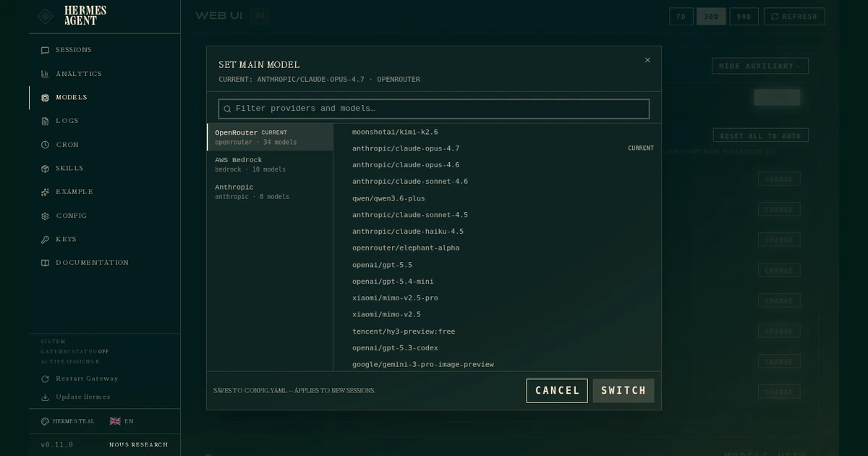Viewport: 868px width, 456px height.
Task: Choose openai/gpt-5.3-codex model
Action: (x=497, y=348)
